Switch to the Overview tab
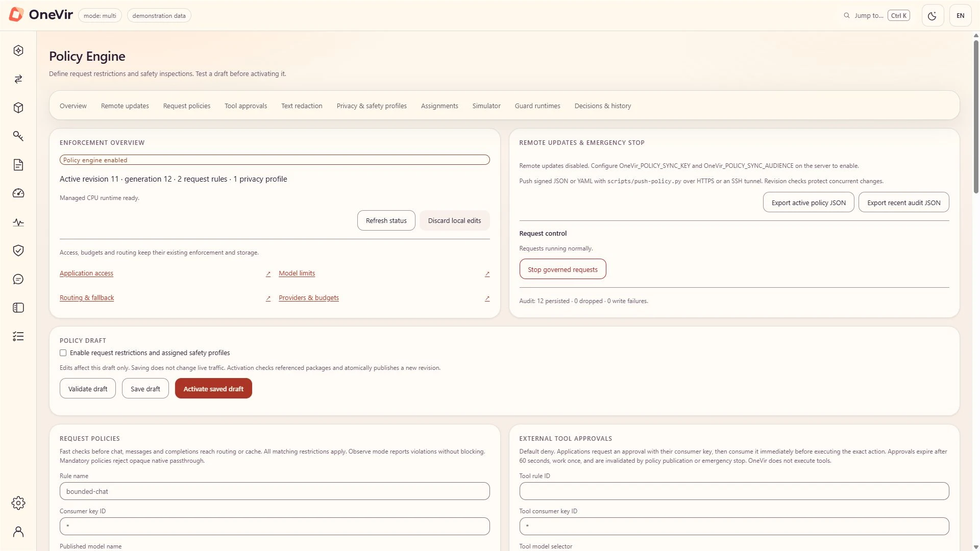Screen dimensions: 980x551 pos(73,106)
